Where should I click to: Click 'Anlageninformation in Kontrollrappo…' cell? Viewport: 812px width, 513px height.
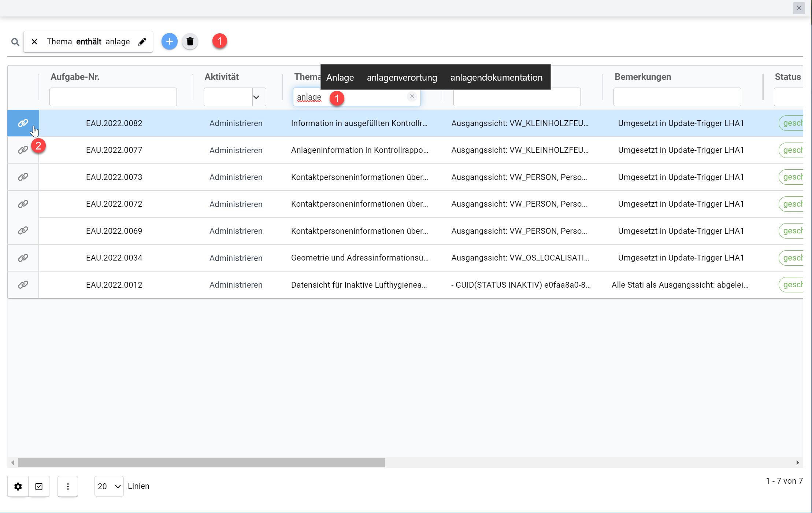click(x=360, y=150)
